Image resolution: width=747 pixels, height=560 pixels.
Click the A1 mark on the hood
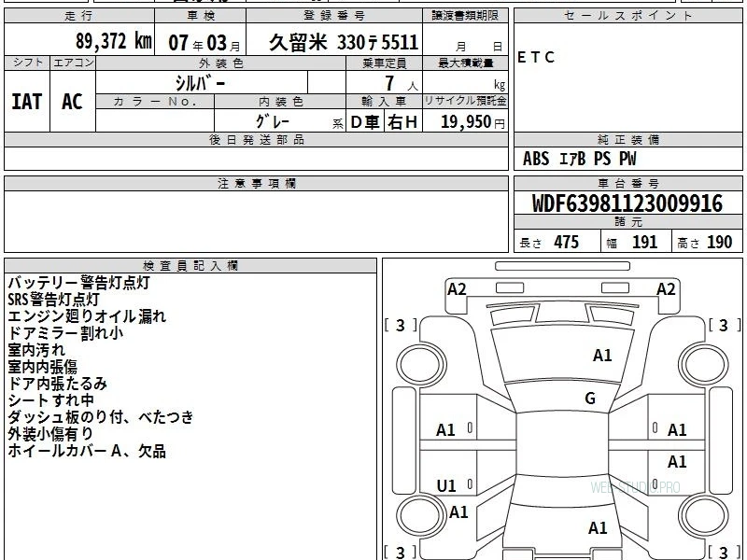[x=602, y=356]
